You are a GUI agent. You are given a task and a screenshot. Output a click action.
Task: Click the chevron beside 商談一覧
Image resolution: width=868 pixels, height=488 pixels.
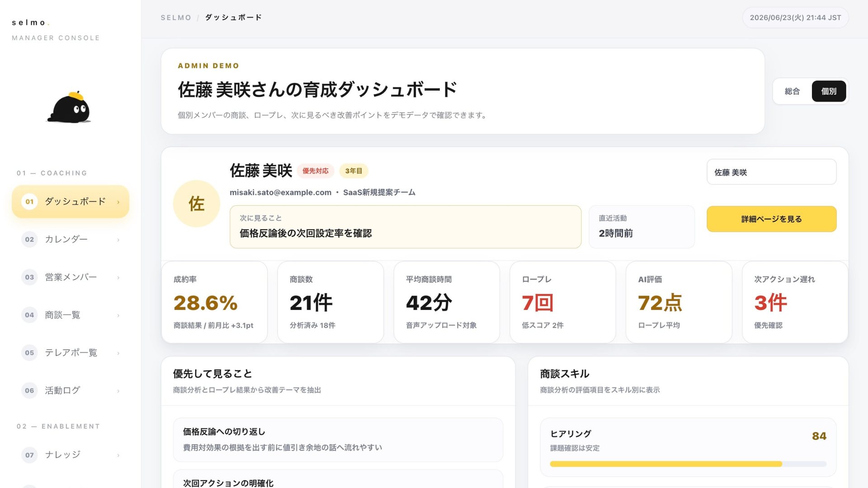118,315
